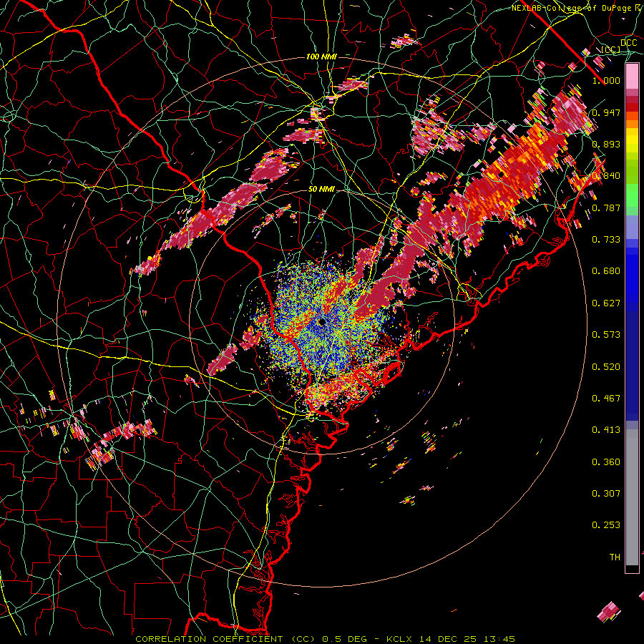Click the CORRELATION COEFFICIENT caption text
The height and width of the screenshot is (644, 644).
coord(209,639)
